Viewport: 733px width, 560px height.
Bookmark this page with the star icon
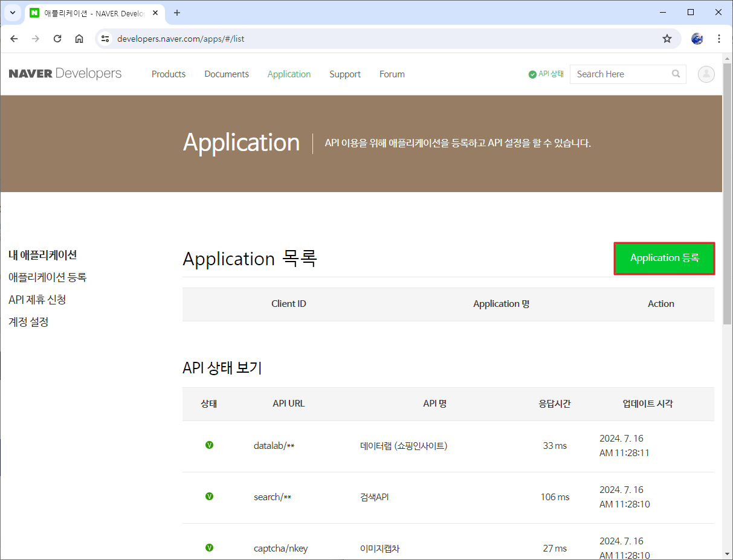point(667,39)
